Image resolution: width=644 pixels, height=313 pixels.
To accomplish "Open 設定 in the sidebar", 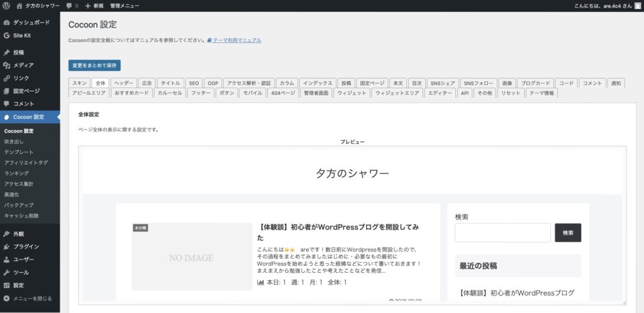I will pos(30,285).
